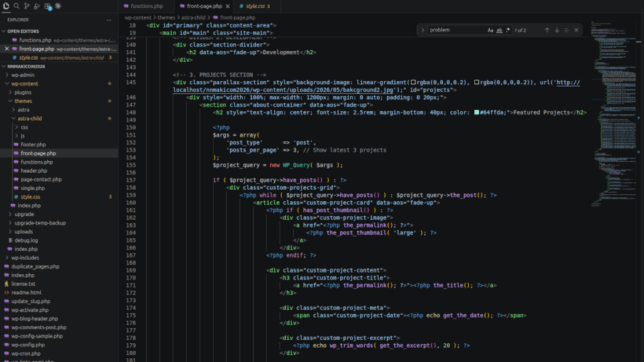Open the Source Control view icon

[26, 6]
